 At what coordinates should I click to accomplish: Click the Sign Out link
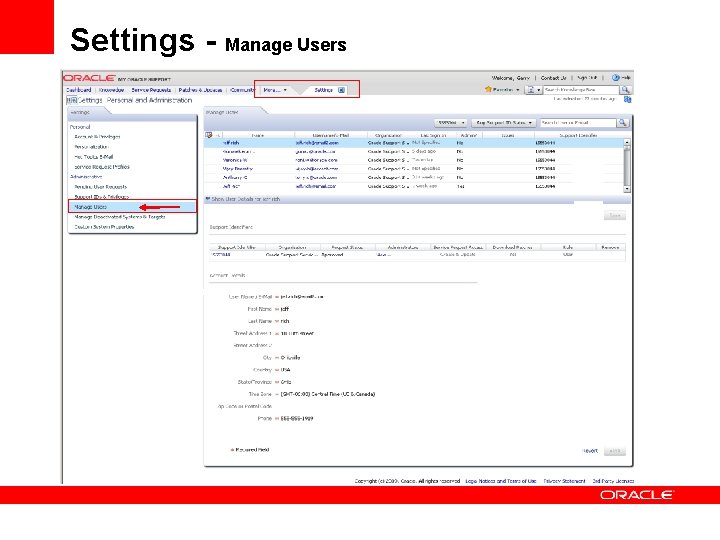pyautogui.click(x=587, y=78)
